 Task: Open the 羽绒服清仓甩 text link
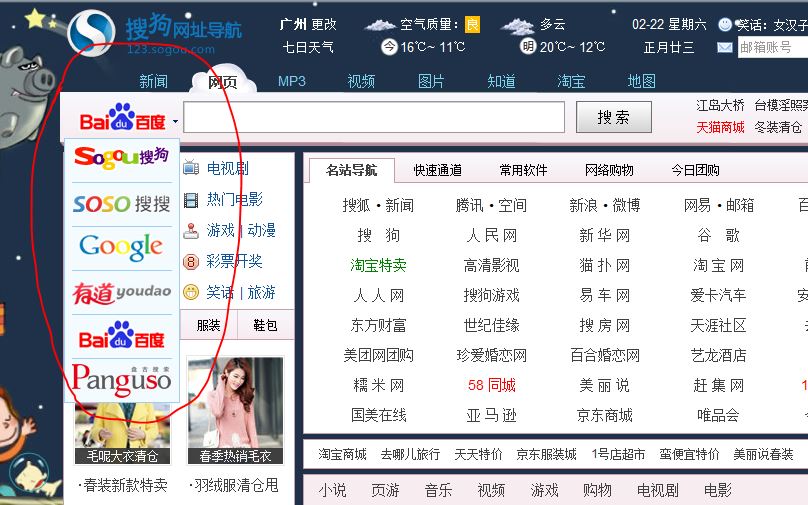point(234,485)
